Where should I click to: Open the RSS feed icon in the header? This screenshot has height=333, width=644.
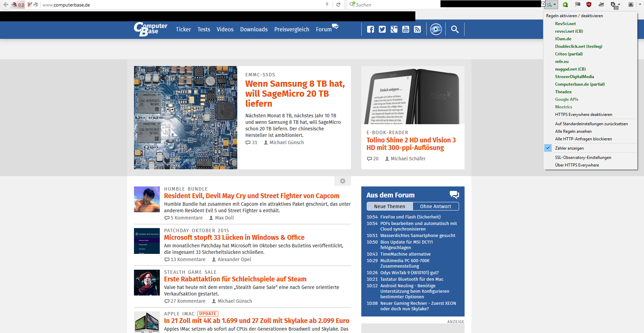417,29
